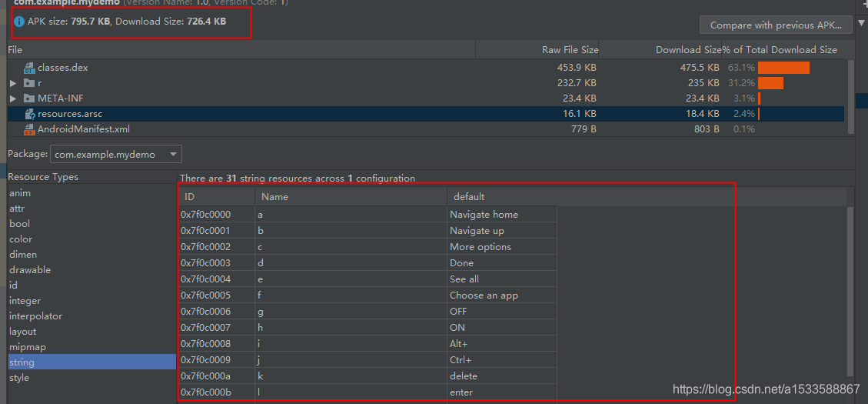
Task: Click the 'ON' string value
Action: 457,328
